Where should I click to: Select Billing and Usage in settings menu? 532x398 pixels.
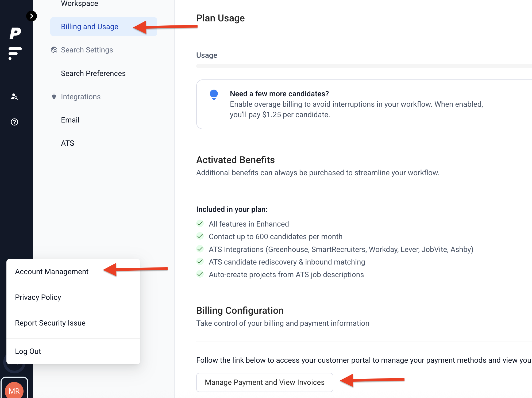pos(90,27)
